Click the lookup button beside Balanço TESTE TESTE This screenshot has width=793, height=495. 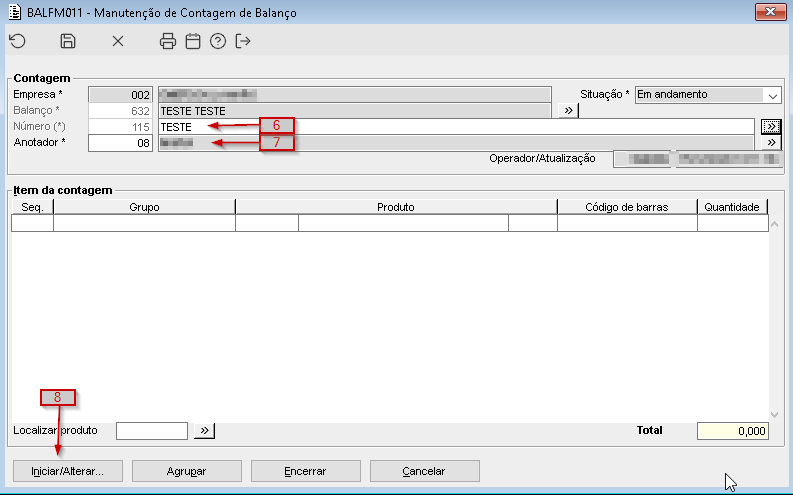click(x=568, y=110)
